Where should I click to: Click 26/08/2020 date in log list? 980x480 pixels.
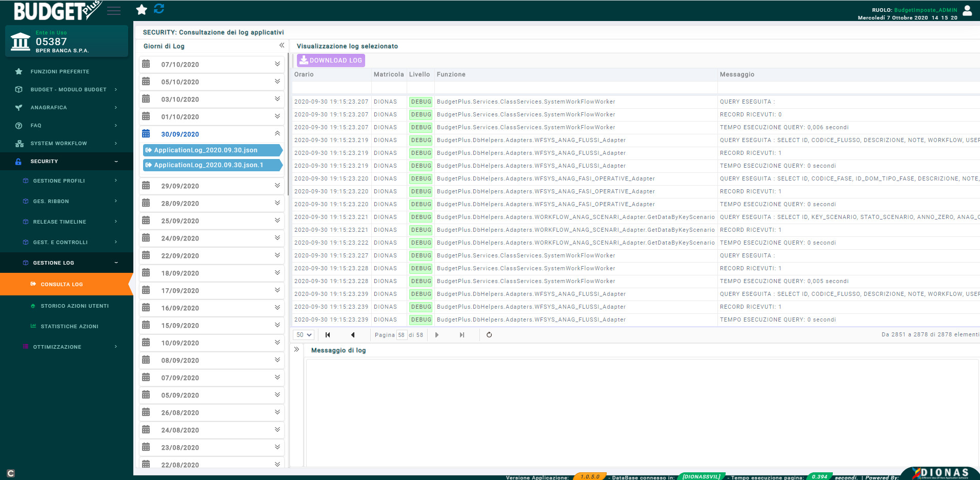tap(180, 413)
